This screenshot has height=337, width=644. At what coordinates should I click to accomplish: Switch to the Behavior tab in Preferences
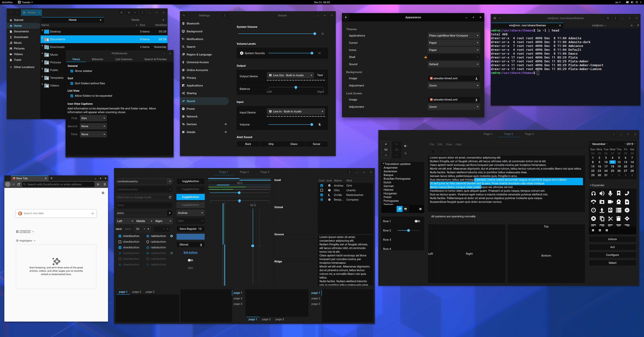[x=97, y=59]
